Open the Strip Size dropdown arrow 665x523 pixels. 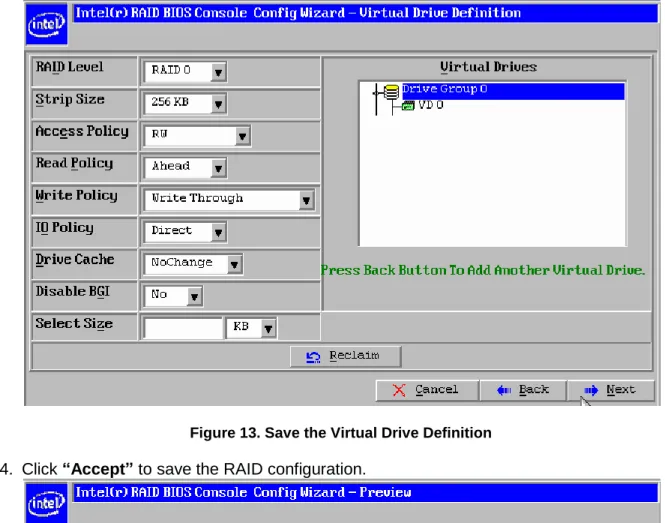coord(218,104)
